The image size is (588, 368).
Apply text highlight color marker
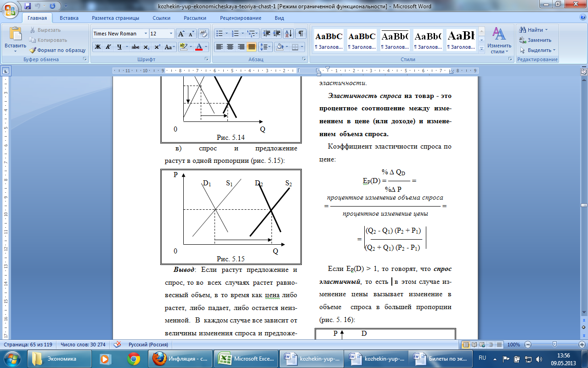click(183, 47)
